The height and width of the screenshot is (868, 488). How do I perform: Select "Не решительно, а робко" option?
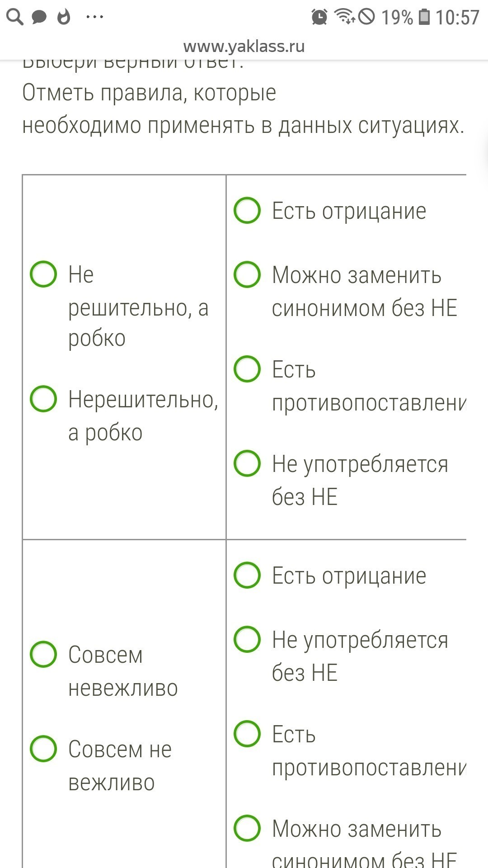coord(43,274)
